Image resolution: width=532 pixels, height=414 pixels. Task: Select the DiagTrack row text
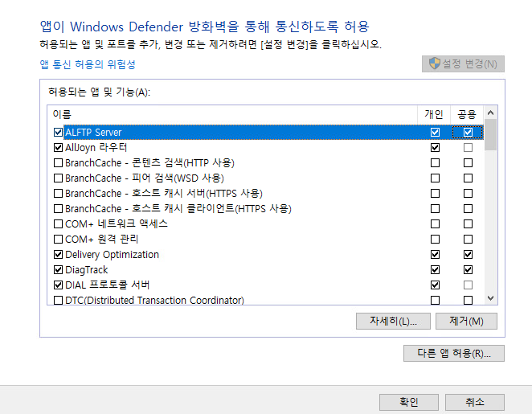[87, 270]
